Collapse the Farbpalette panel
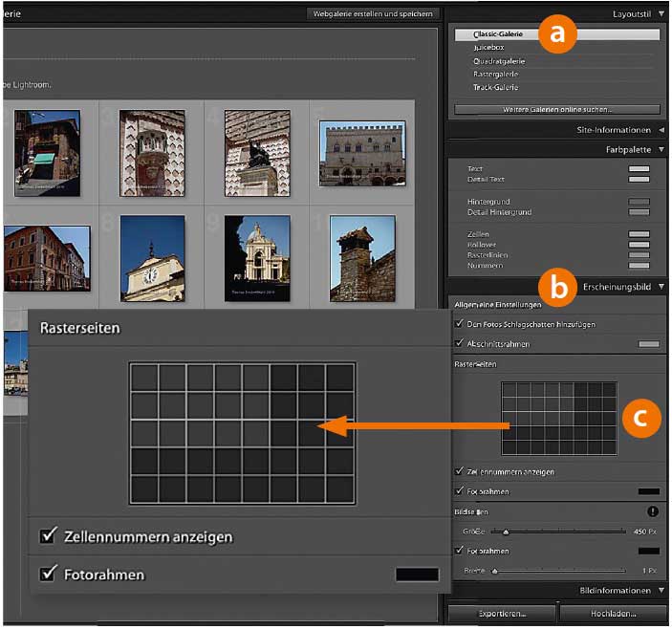 tap(661, 150)
